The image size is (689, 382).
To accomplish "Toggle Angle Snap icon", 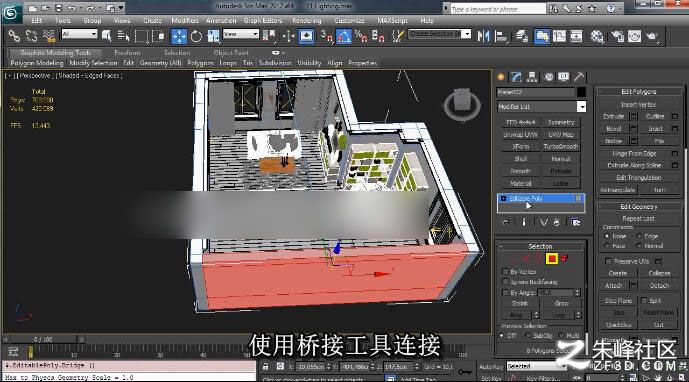I will click(344, 36).
